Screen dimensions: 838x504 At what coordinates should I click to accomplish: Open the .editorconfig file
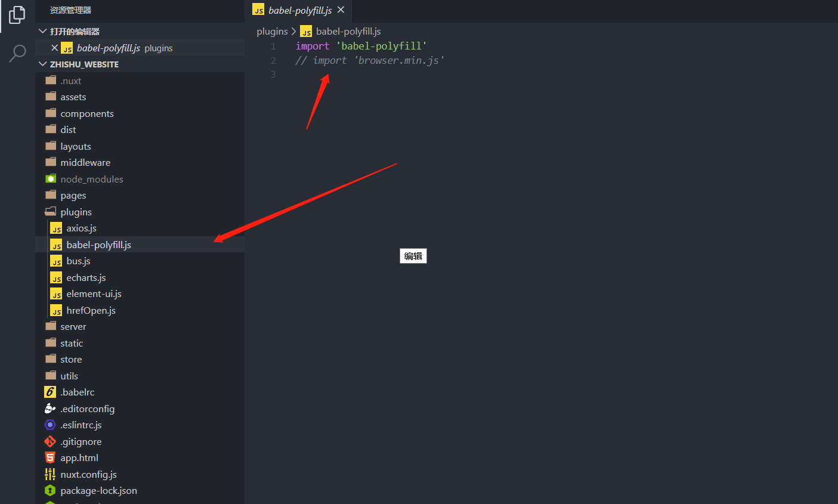coord(140,409)
